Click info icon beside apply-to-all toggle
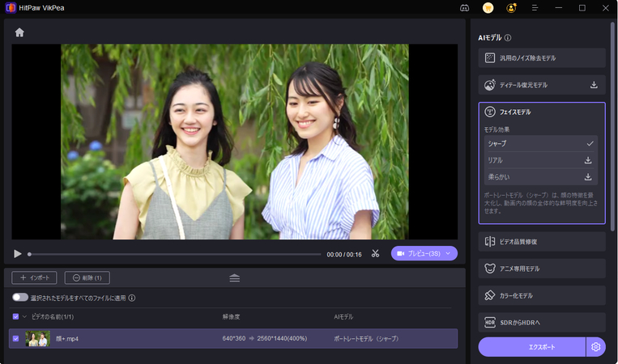Viewport: 618px width, 364px height. [x=132, y=298]
